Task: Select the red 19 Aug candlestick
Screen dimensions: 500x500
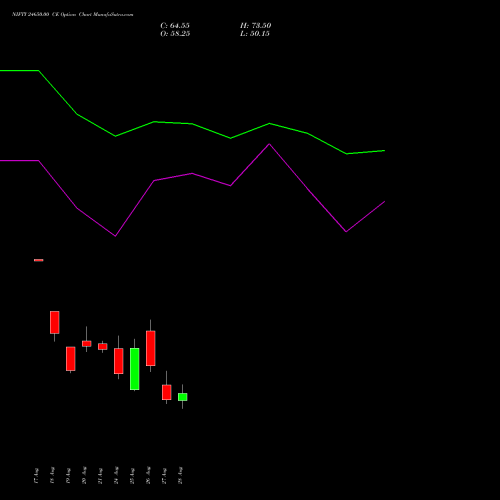Action: 71,359
